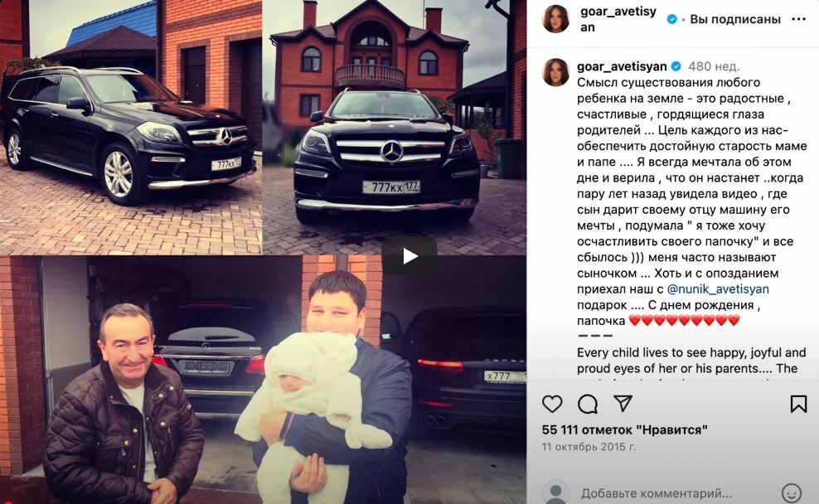Click the commenter avatar beside comment field
The image size is (819, 504).
[555, 492]
